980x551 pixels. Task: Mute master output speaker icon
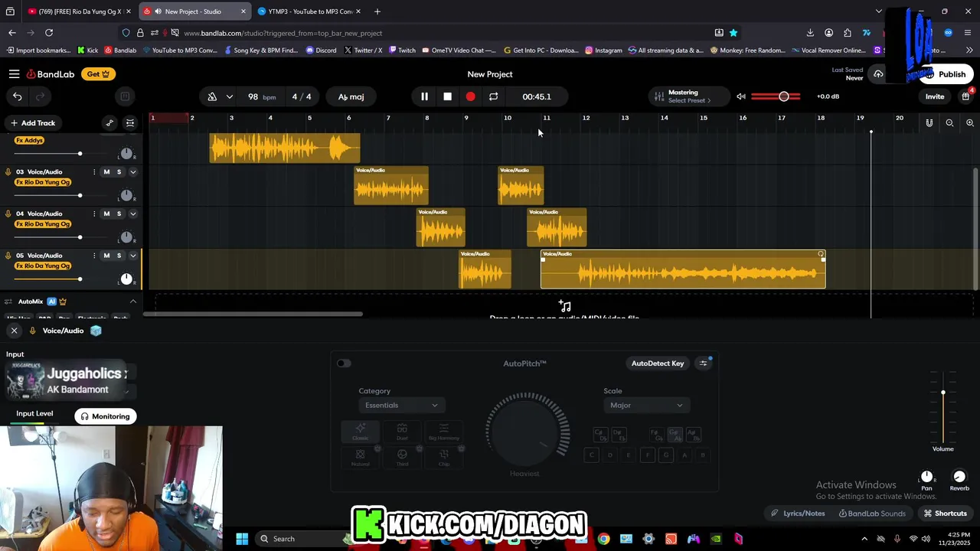[x=740, y=96]
